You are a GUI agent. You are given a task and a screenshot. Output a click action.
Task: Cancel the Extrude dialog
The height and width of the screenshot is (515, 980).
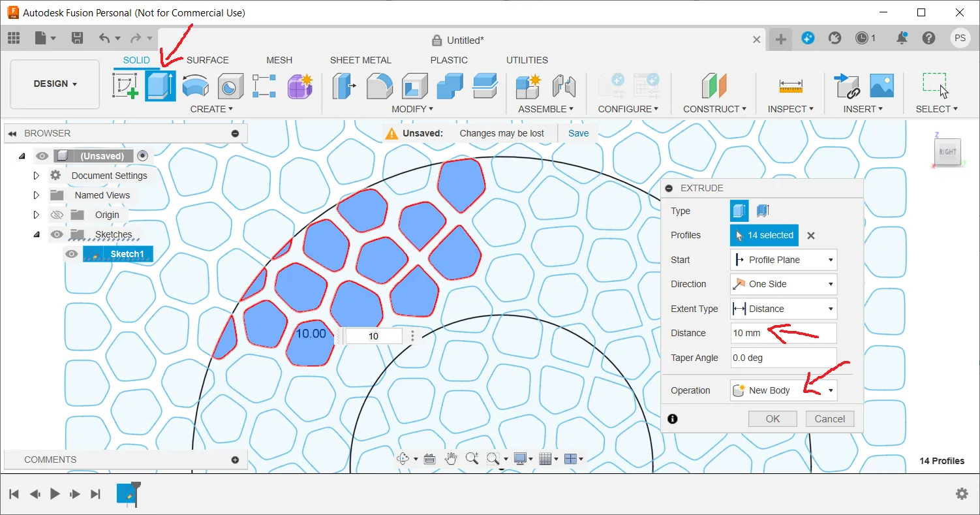click(830, 419)
